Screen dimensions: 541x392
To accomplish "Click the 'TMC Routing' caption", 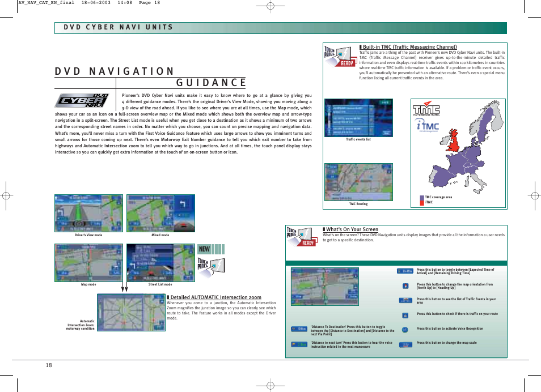I will pos(358,204).
